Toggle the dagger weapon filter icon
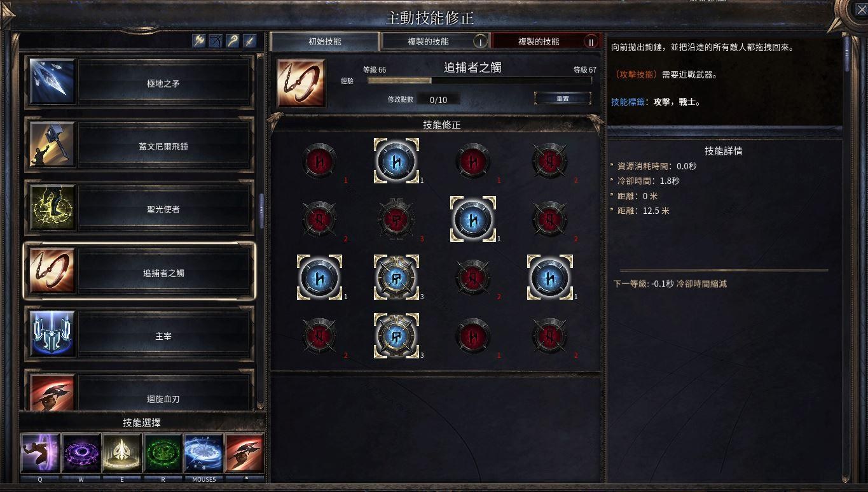Viewport: 868px width, 492px height. point(250,41)
